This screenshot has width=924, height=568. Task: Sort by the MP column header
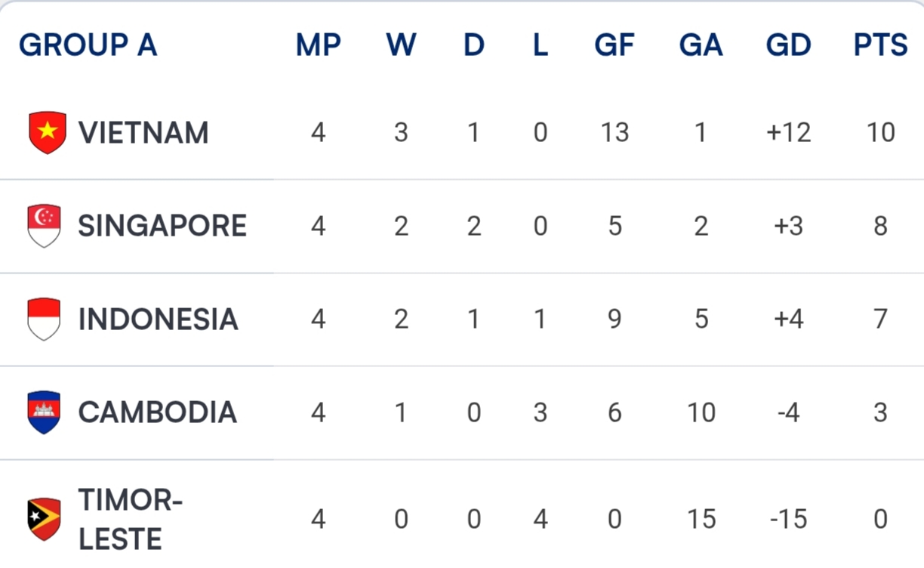click(x=318, y=45)
